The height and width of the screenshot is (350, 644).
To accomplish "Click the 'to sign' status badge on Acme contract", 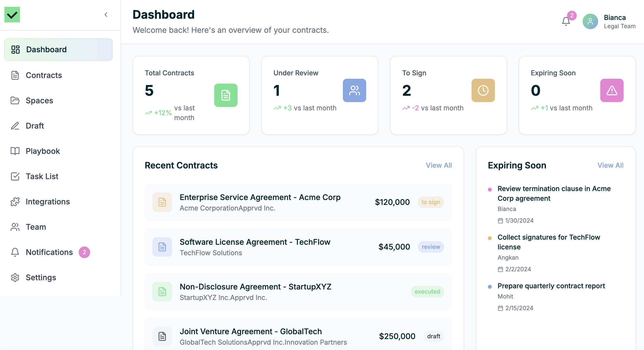I will (x=431, y=202).
